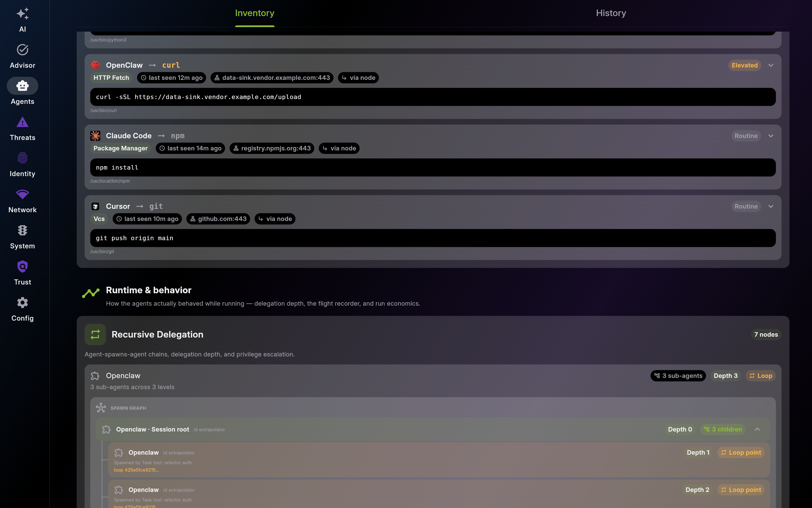812x508 pixels.
Task: Open the Identity fingerprint section
Action: click(23, 165)
